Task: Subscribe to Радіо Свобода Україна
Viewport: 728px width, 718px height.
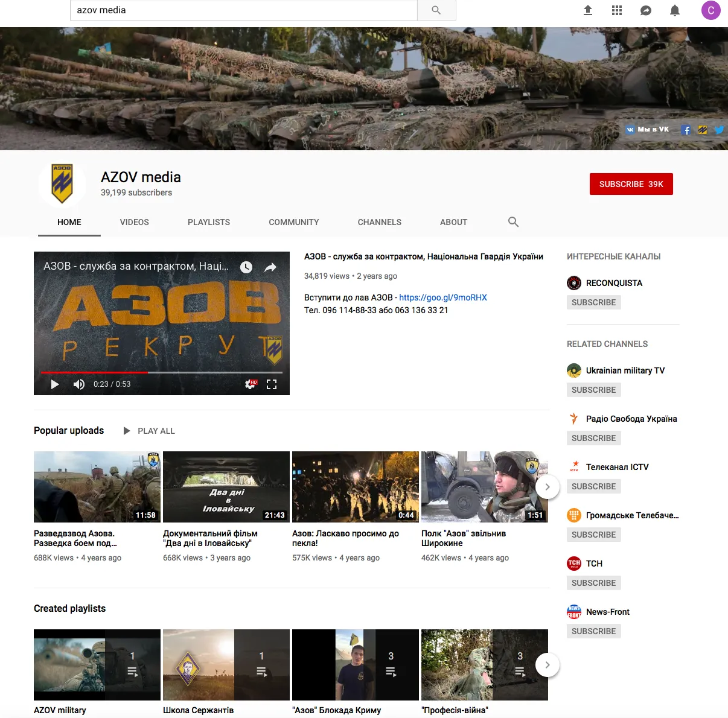Action: pos(594,438)
